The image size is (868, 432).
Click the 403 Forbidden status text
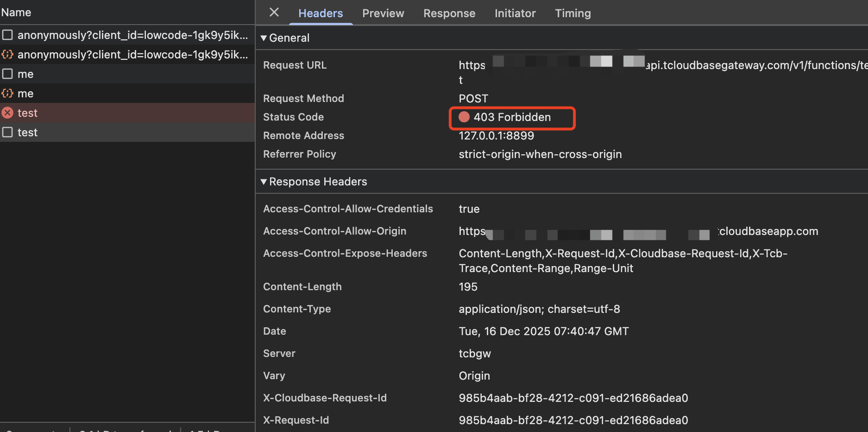coord(512,117)
